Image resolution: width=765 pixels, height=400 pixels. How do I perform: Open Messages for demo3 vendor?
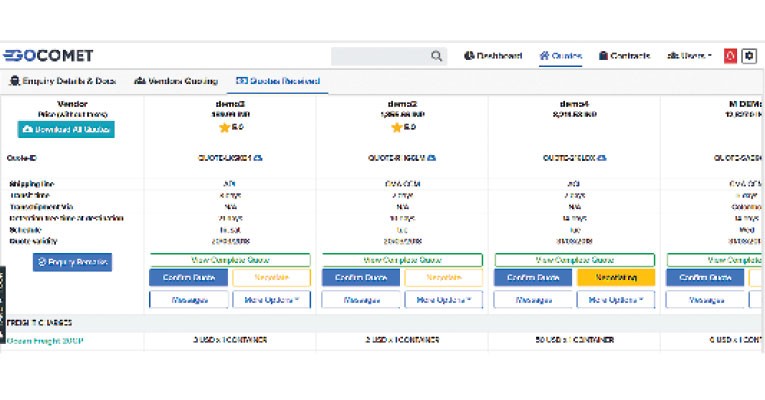pos(189,300)
